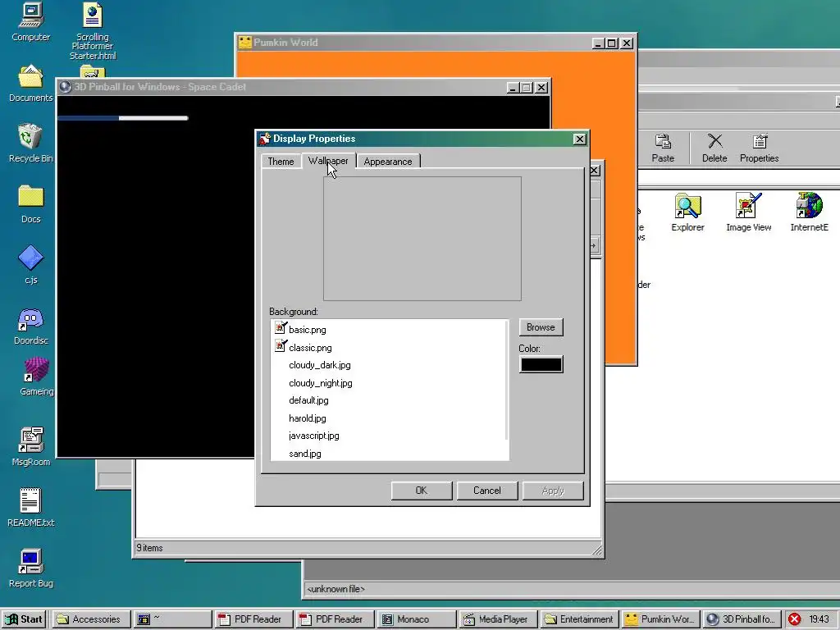This screenshot has height=630, width=840.
Task: Click the Browse button
Action: [x=541, y=327]
